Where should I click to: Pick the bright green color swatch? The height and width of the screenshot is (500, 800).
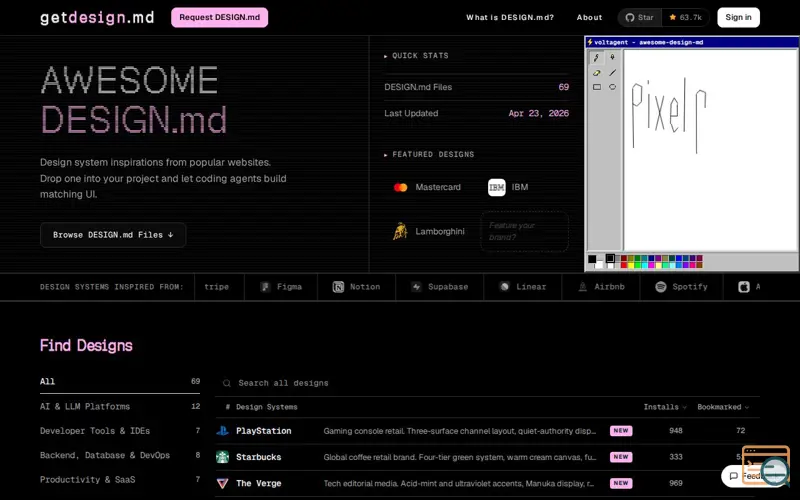(x=638, y=265)
